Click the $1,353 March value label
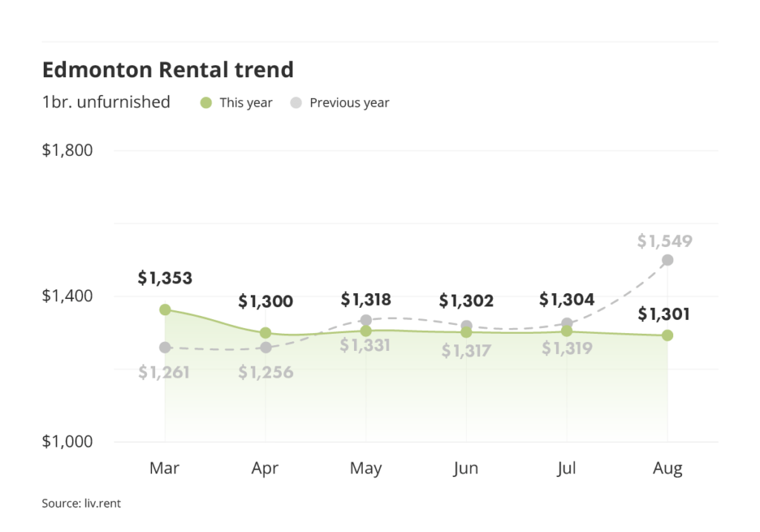This screenshot has width=760, height=532. click(165, 278)
